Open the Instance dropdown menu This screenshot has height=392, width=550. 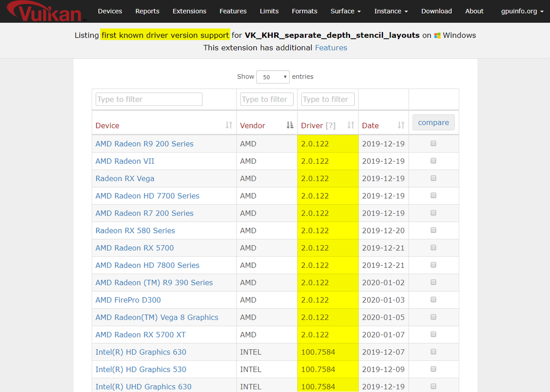pos(391,11)
